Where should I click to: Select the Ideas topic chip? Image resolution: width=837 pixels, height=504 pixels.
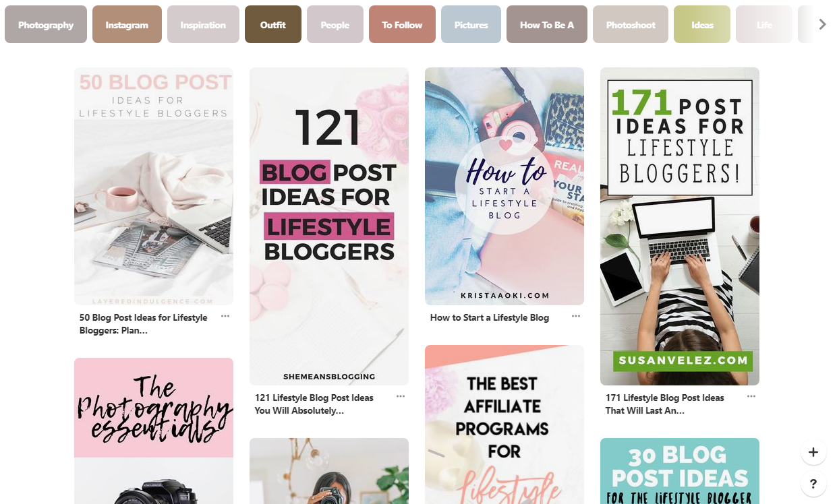[702, 24]
